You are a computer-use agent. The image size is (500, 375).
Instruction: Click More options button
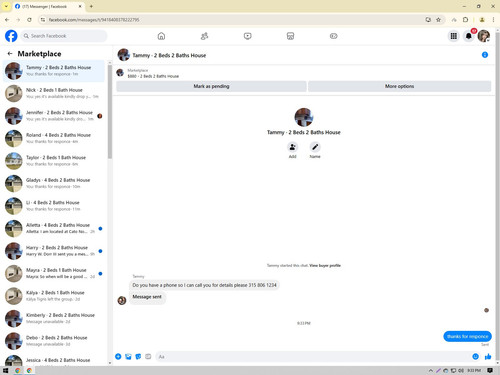point(399,86)
